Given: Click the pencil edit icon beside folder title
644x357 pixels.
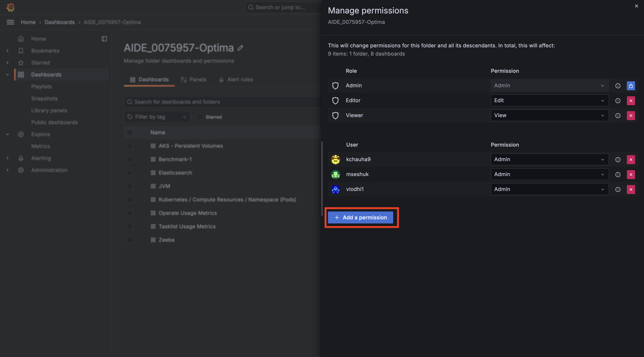Looking at the screenshot, I should pos(240,48).
